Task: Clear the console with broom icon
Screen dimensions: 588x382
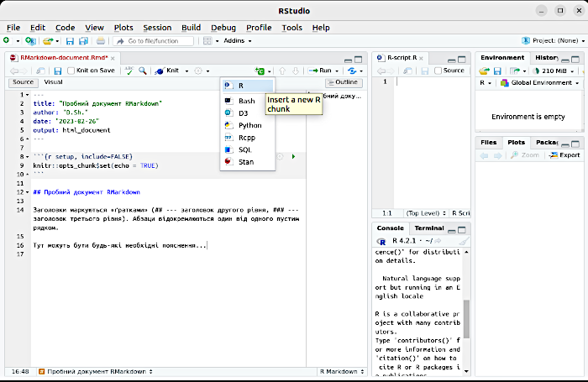Action: [464, 241]
